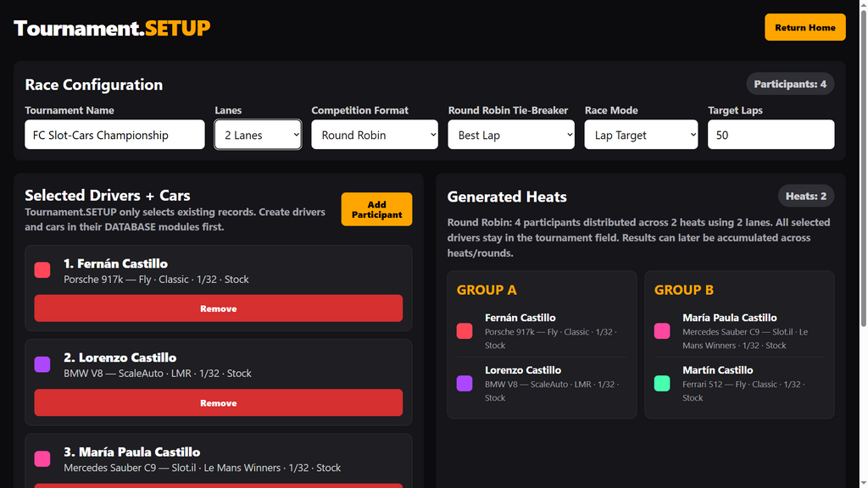This screenshot has width=868, height=488.
Task: Remove Fernán Castillo from participants
Action: [x=218, y=308]
